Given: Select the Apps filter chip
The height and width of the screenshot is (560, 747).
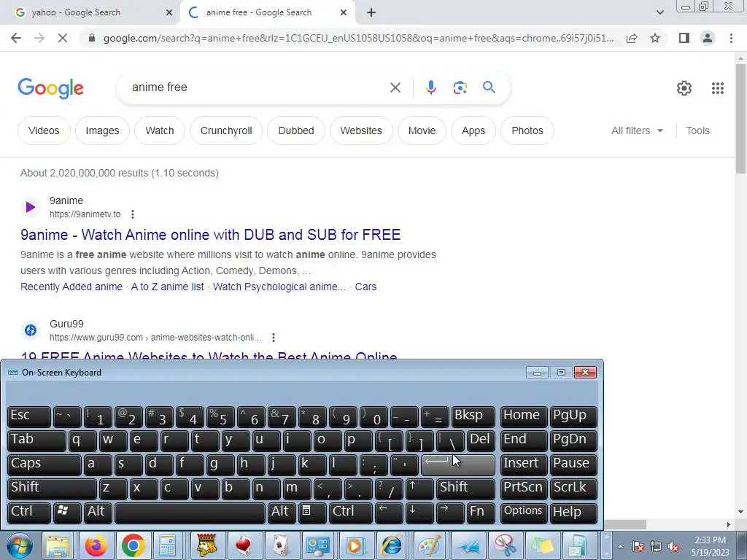Looking at the screenshot, I should pyautogui.click(x=473, y=131).
